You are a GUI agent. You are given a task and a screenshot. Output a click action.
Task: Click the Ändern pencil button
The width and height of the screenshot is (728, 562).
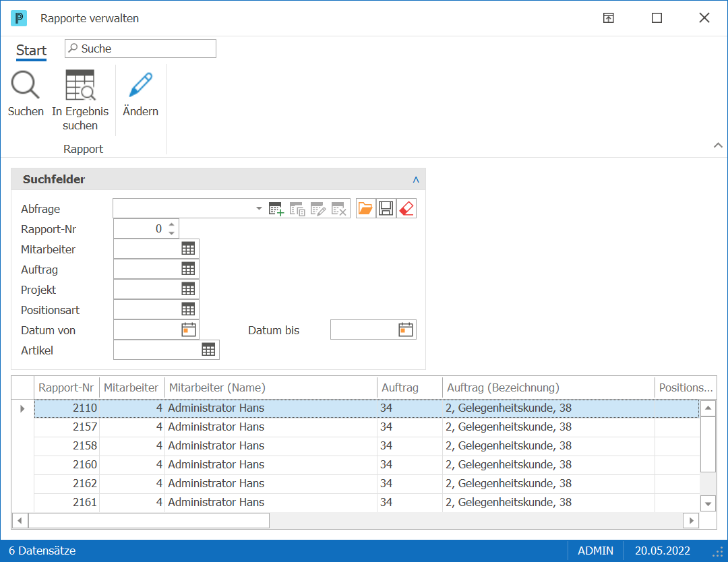tap(141, 94)
